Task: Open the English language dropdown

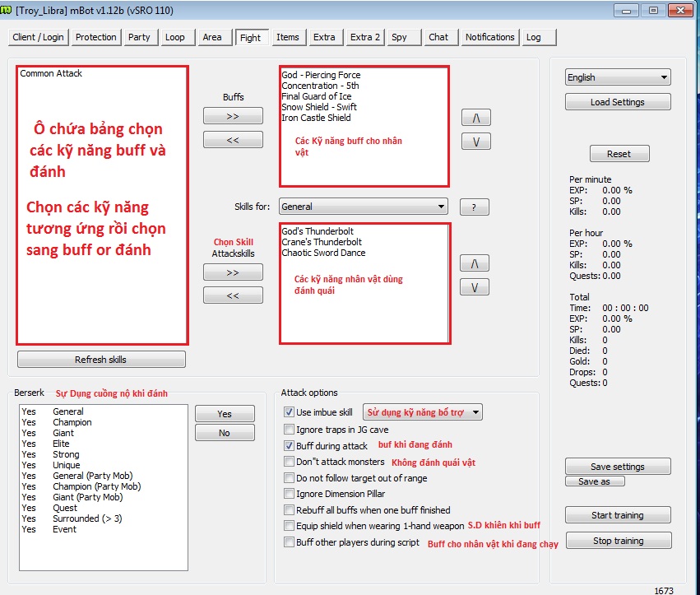Action: (x=618, y=77)
